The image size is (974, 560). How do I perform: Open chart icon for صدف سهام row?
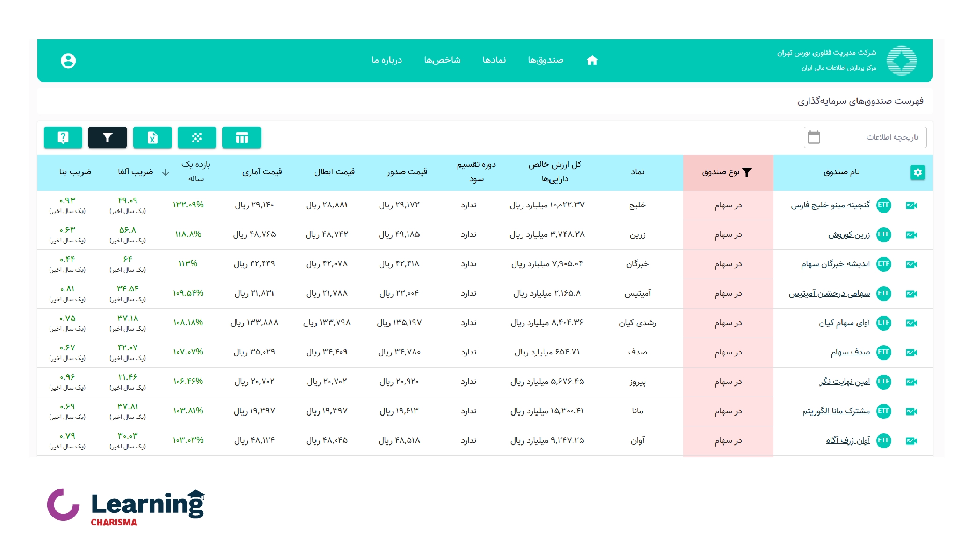(911, 353)
